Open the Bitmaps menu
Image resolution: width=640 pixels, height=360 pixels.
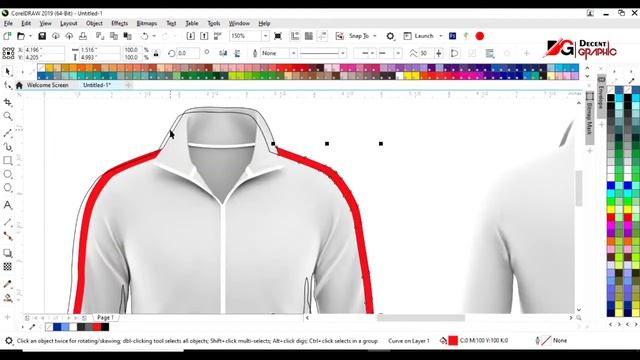(x=147, y=23)
